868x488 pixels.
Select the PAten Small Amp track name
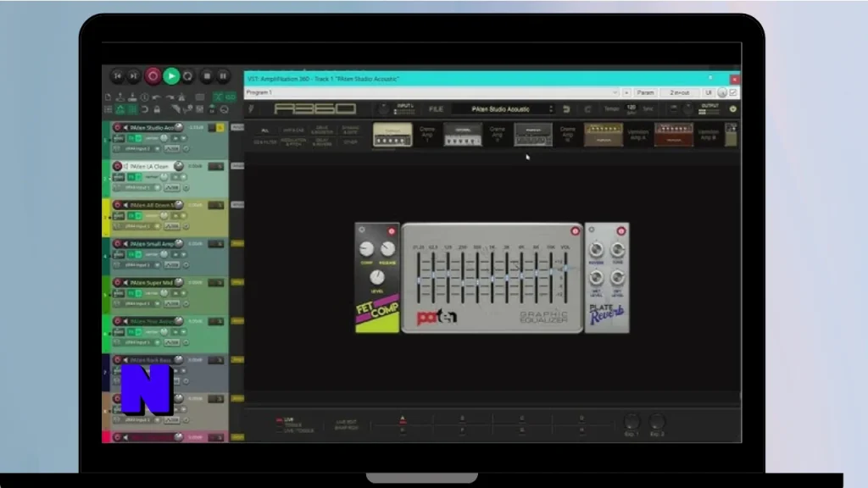click(152, 243)
